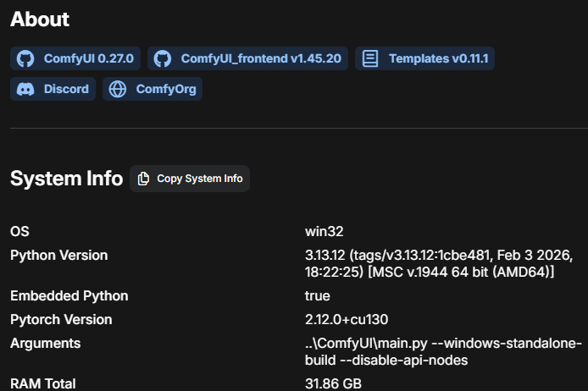Click the true value for Embedded Python
588x391 pixels.
tap(317, 296)
